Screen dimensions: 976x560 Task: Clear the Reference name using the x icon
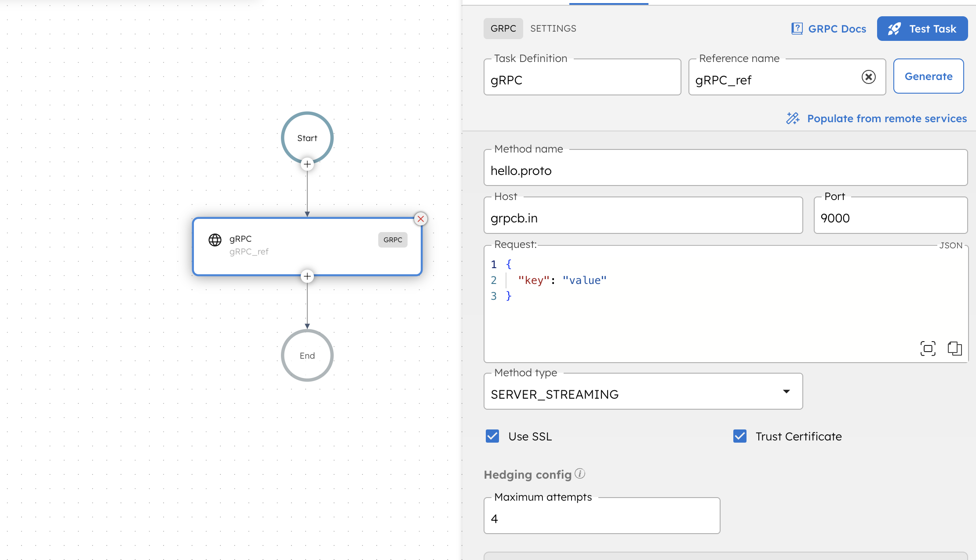[x=869, y=77]
